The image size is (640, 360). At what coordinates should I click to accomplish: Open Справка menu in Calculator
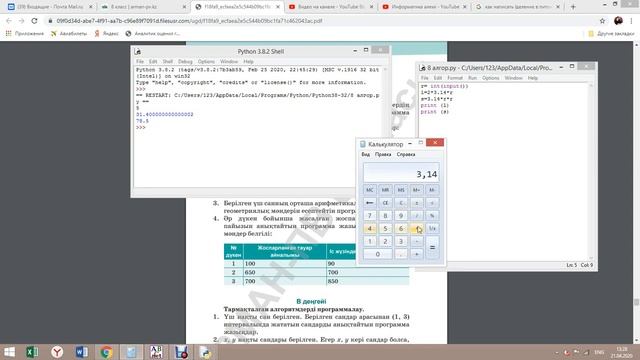click(406, 154)
